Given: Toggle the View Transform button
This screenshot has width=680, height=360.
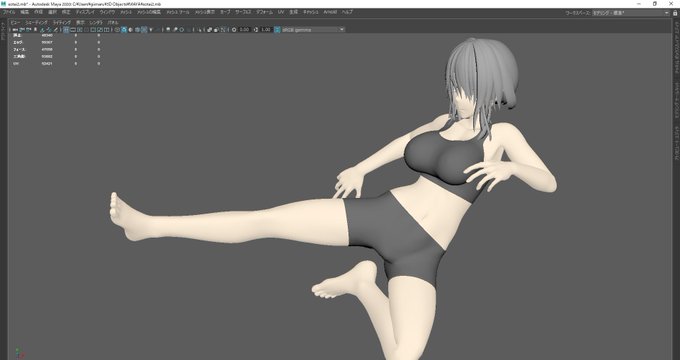Looking at the screenshot, I should click(277, 29).
